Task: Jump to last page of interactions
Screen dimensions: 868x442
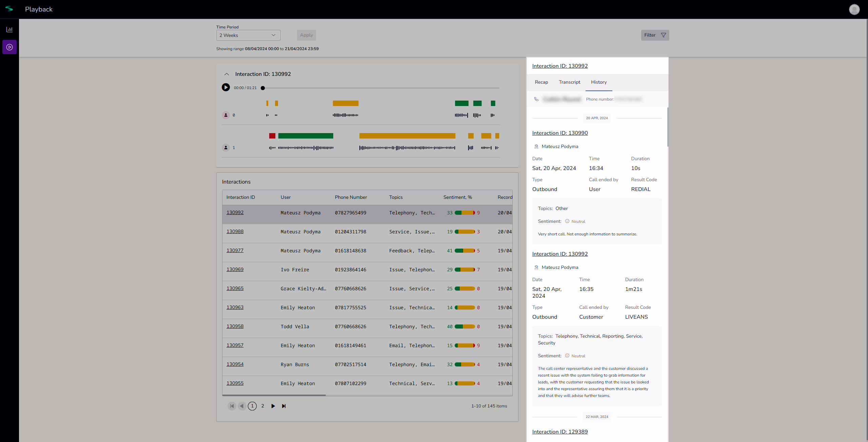Action: coord(284,406)
